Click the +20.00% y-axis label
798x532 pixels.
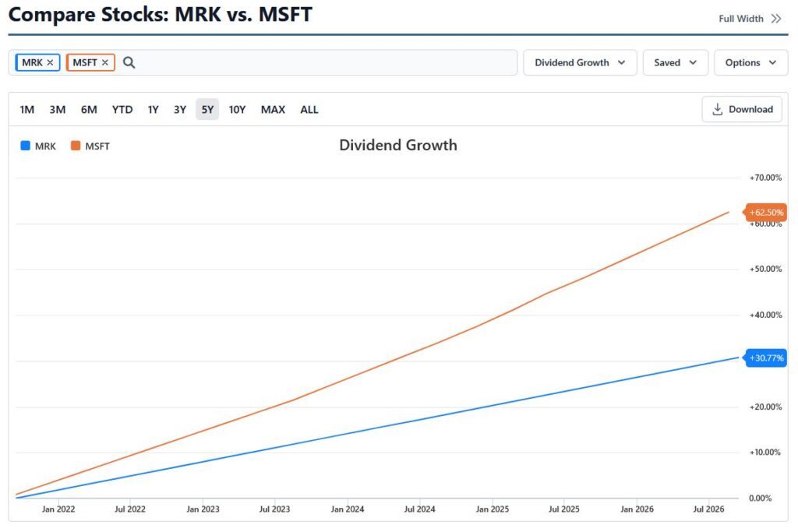coord(765,407)
